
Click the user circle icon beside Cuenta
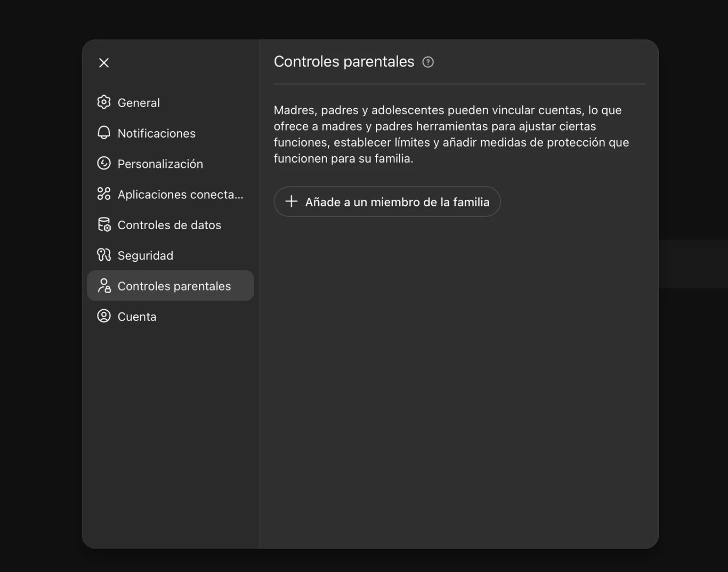click(104, 316)
